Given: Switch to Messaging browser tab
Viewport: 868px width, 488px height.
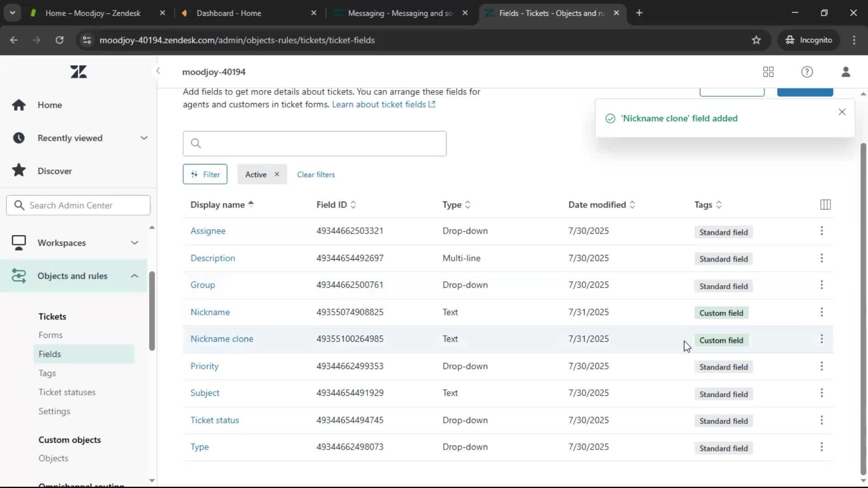Looking at the screenshot, I should point(400,13).
